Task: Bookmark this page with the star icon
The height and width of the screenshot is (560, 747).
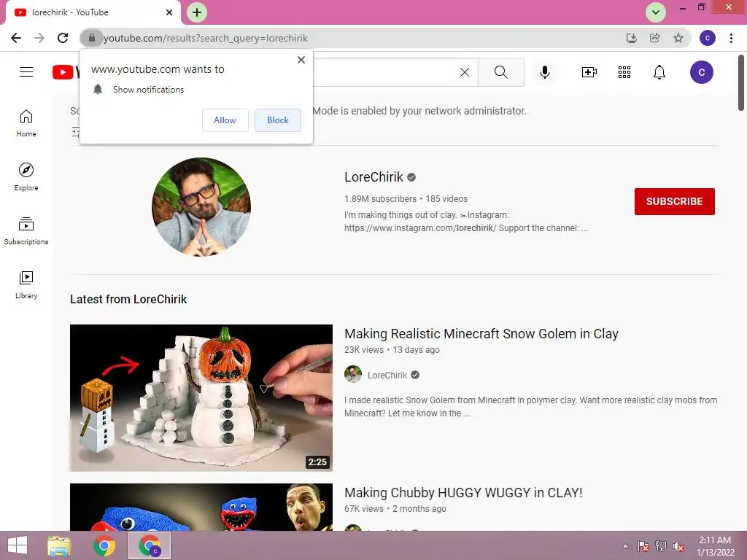Action: [x=678, y=38]
